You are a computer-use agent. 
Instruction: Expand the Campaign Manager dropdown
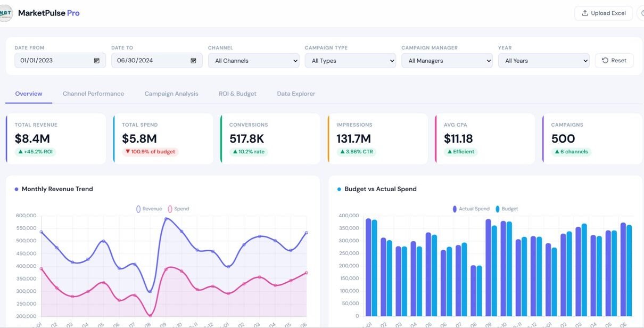click(x=447, y=61)
